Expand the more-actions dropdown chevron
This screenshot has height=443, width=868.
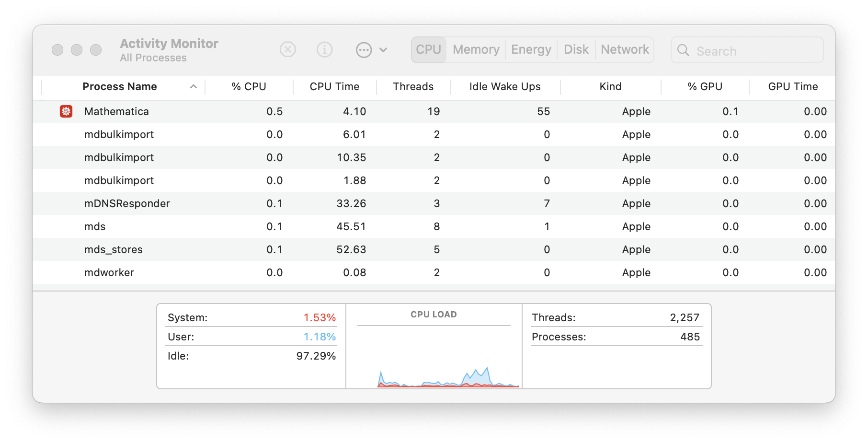(383, 50)
